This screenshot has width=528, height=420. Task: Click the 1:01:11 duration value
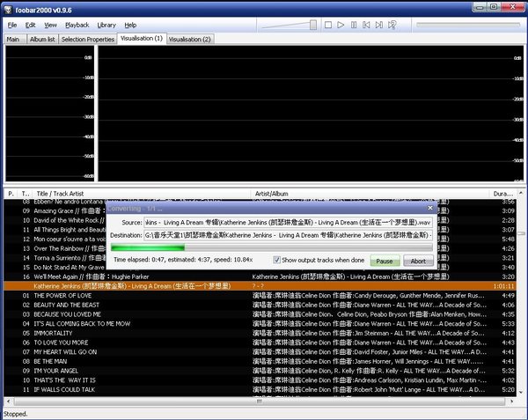(x=503, y=286)
